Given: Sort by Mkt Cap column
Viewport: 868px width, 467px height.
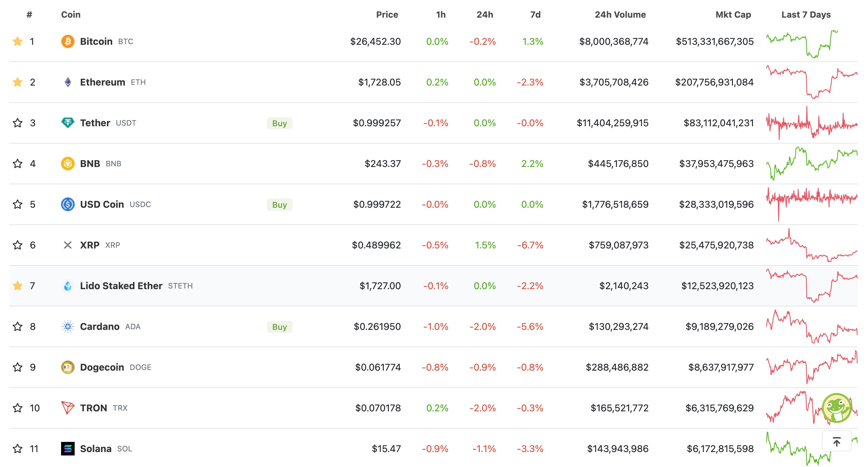Looking at the screenshot, I should [733, 15].
